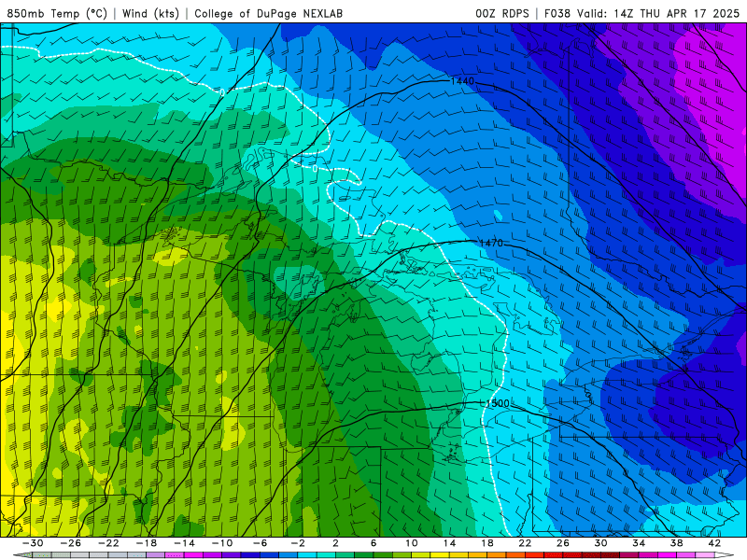
Task: Click 'F038 Valid: 14Z THU APR 17 2025' text
Action: click(641, 13)
